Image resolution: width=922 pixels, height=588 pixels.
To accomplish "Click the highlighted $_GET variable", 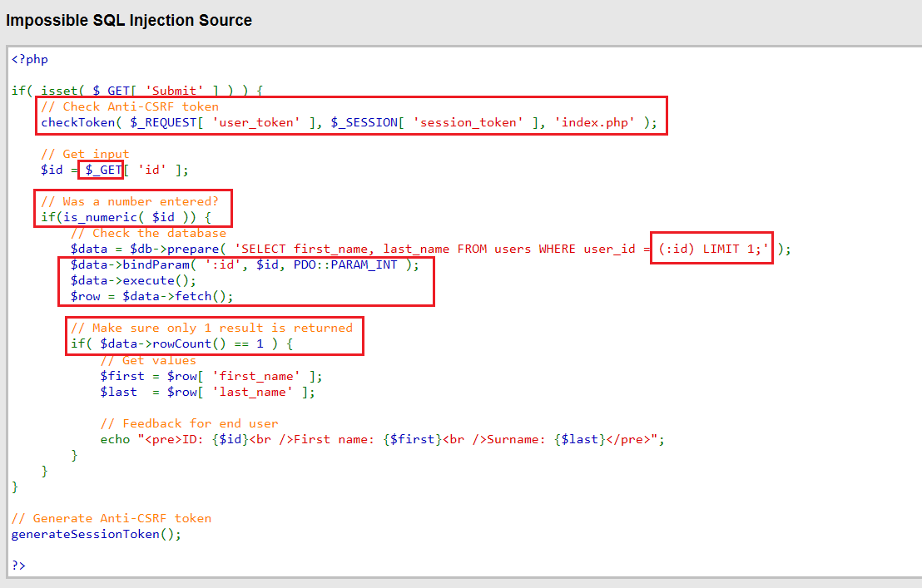I will 103,170.
